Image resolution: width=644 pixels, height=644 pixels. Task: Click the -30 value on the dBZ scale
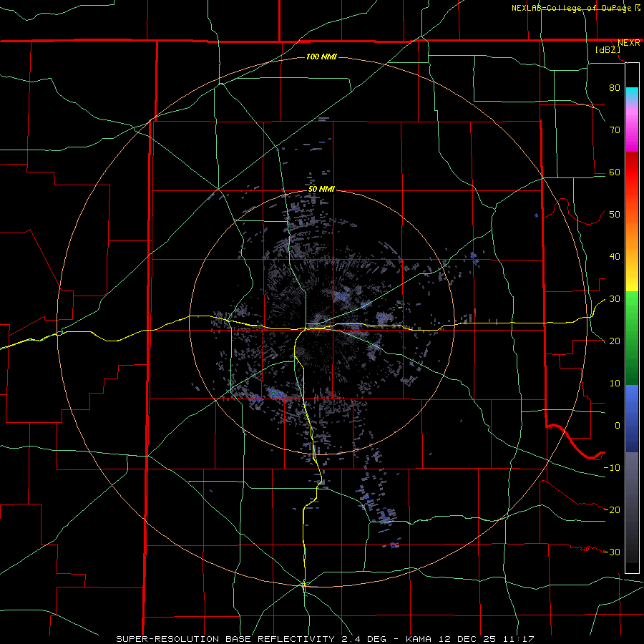(612, 552)
